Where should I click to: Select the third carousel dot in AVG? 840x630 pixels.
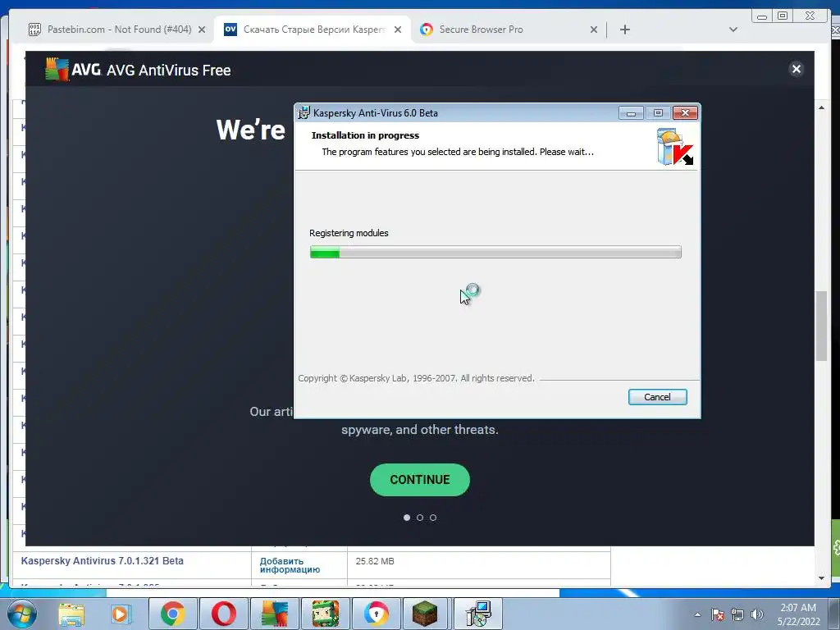pyautogui.click(x=433, y=518)
